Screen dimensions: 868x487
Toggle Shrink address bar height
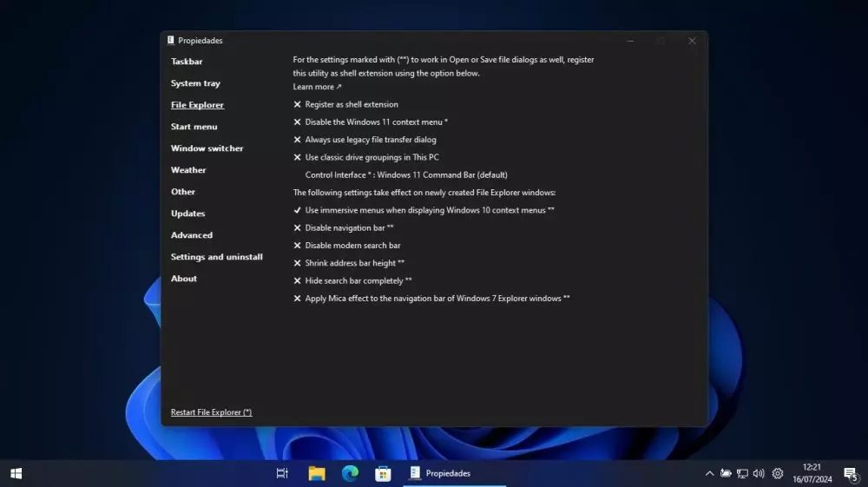(349, 263)
